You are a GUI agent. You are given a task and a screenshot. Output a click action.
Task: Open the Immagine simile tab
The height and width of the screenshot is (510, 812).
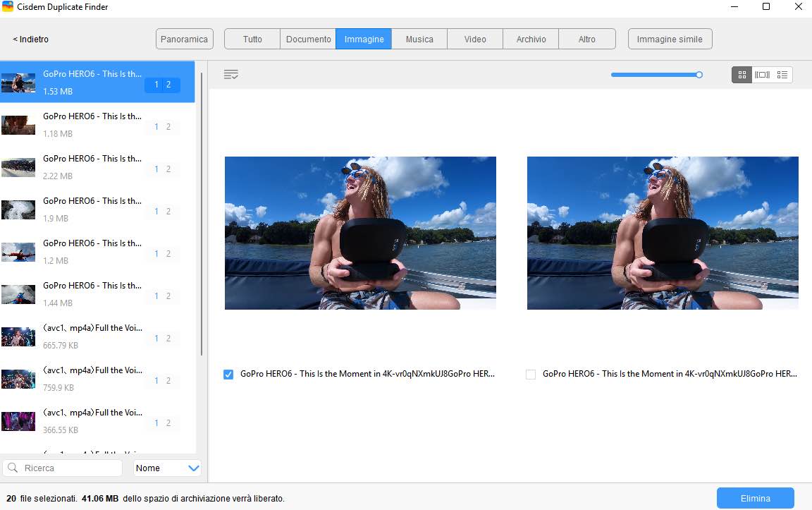[x=669, y=39]
